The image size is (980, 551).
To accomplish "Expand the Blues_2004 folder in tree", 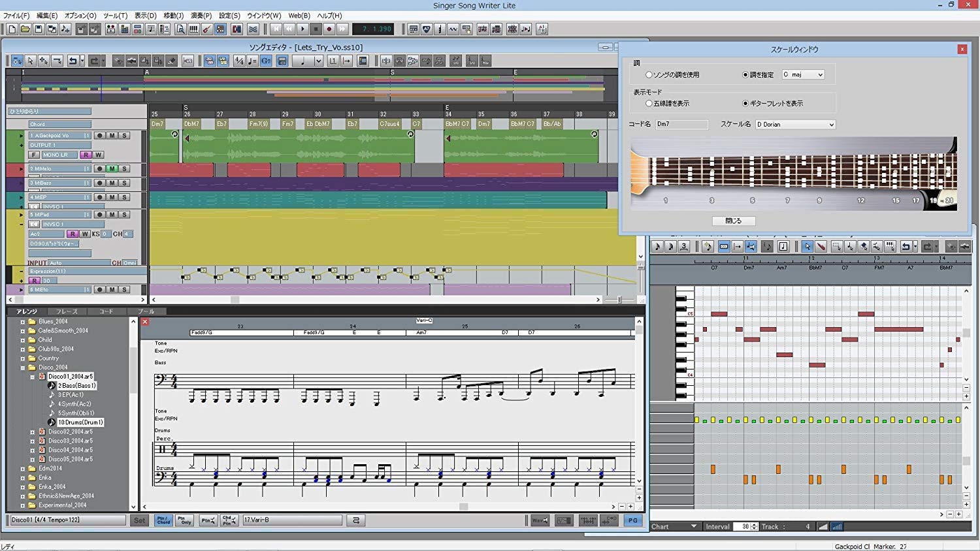I will coord(23,322).
